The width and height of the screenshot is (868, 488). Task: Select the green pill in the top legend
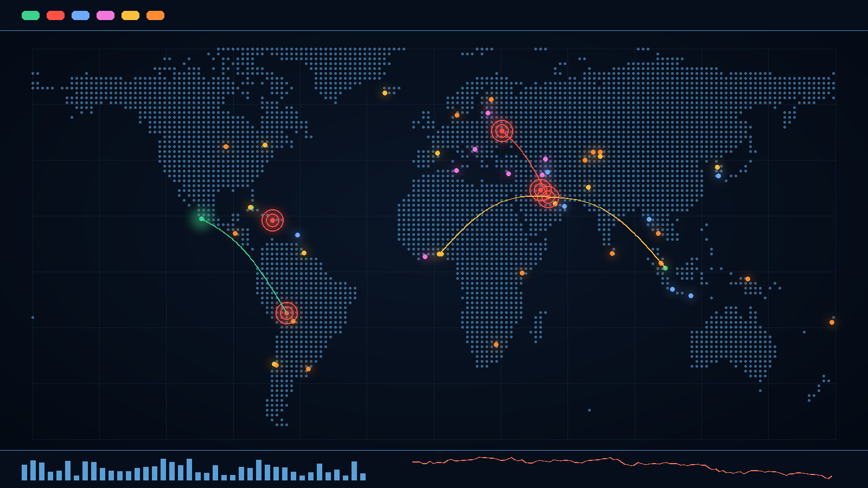tap(30, 15)
